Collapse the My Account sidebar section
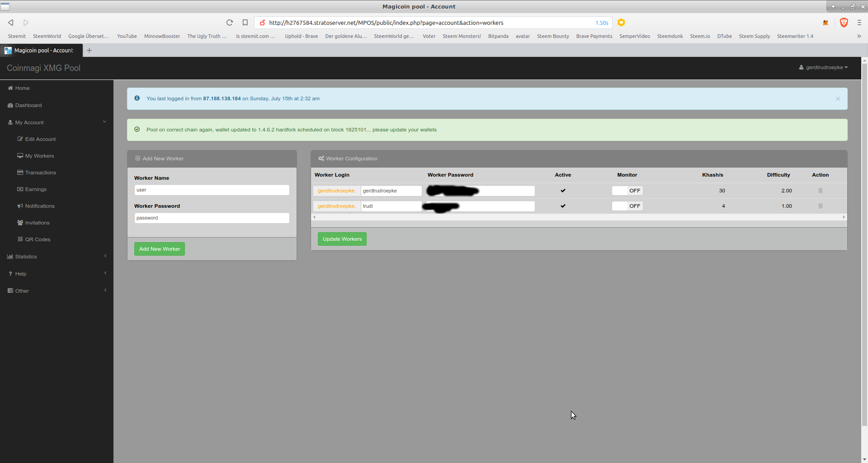The width and height of the screenshot is (868, 463). [x=57, y=122]
